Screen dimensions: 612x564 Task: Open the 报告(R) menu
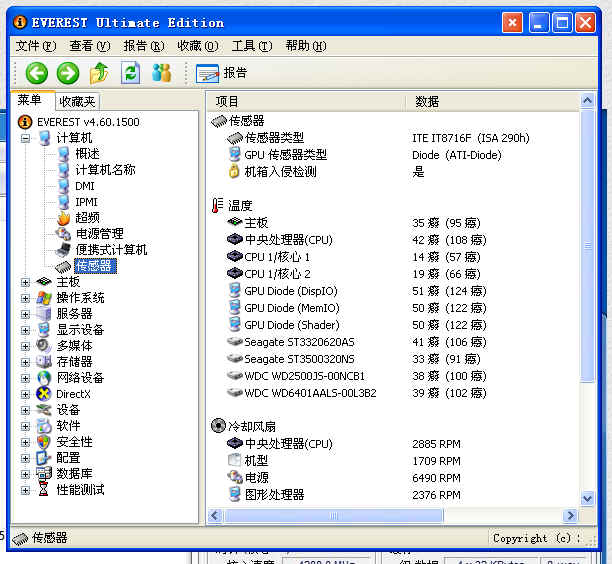[144, 46]
